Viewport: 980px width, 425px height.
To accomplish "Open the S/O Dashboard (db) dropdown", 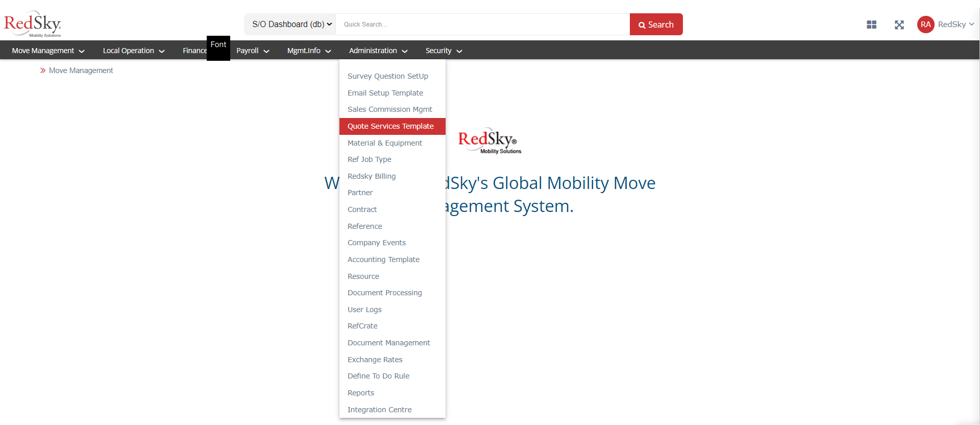I will (x=290, y=24).
